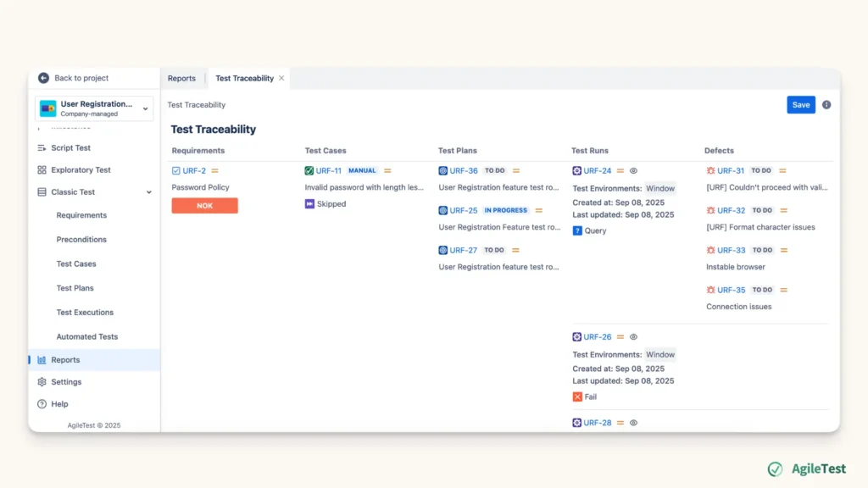868x488 pixels.
Task: Click the URF-32 defect bug icon
Action: coord(711,210)
